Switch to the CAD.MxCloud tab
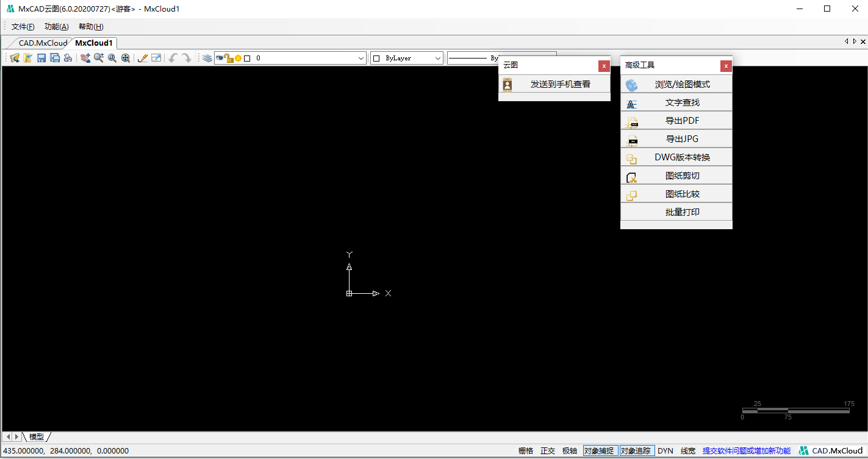Image resolution: width=868 pixels, height=459 pixels. click(x=43, y=43)
